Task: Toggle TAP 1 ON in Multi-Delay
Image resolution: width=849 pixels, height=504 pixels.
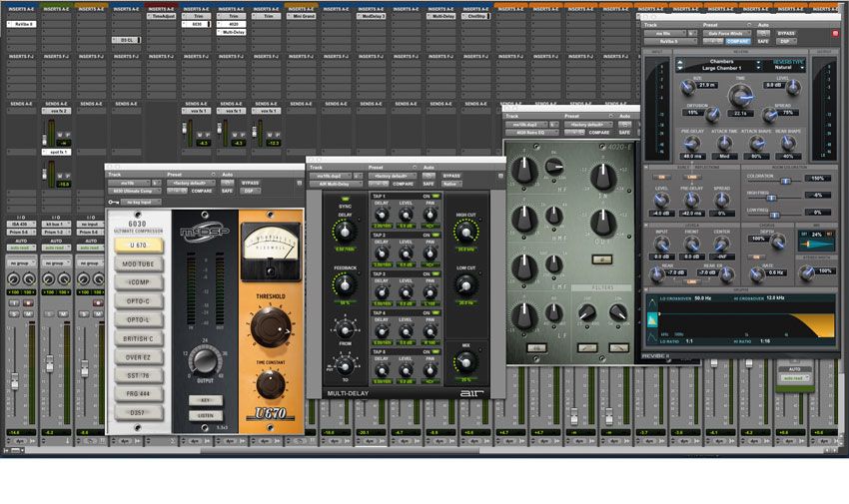Action: [x=435, y=197]
